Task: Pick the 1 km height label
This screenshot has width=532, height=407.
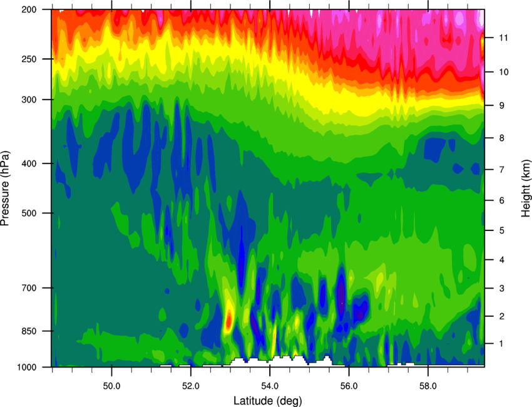Action: pos(502,344)
